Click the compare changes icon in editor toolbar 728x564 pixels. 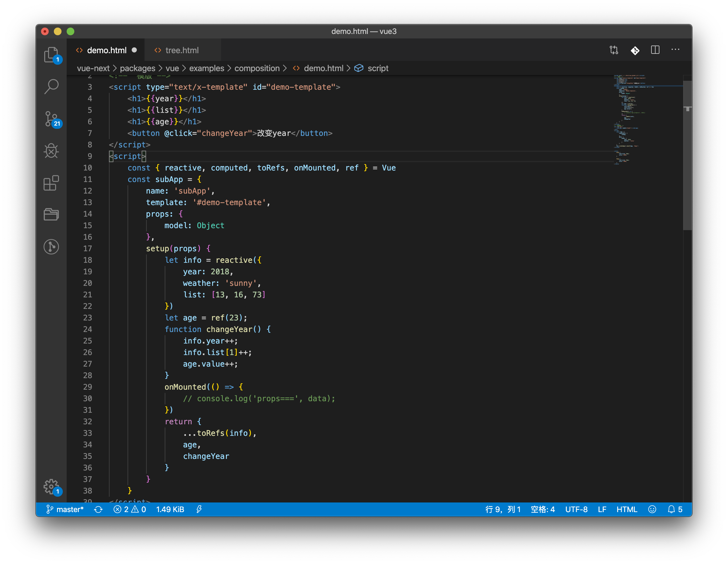point(614,50)
